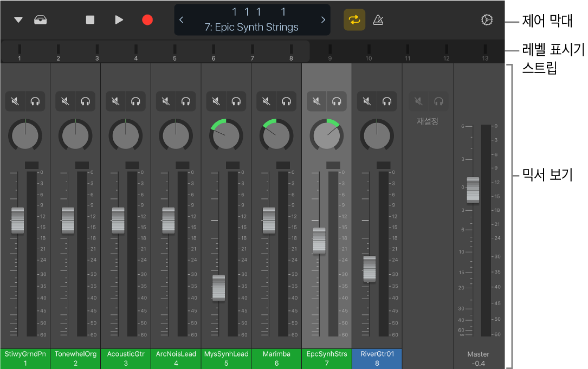Click the volume fader handle on Marimba

(269, 221)
